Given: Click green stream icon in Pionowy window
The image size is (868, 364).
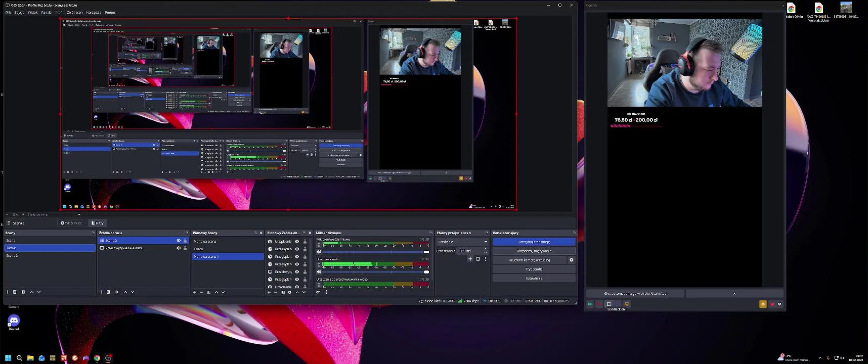Looking at the screenshot, I should click(590, 304).
